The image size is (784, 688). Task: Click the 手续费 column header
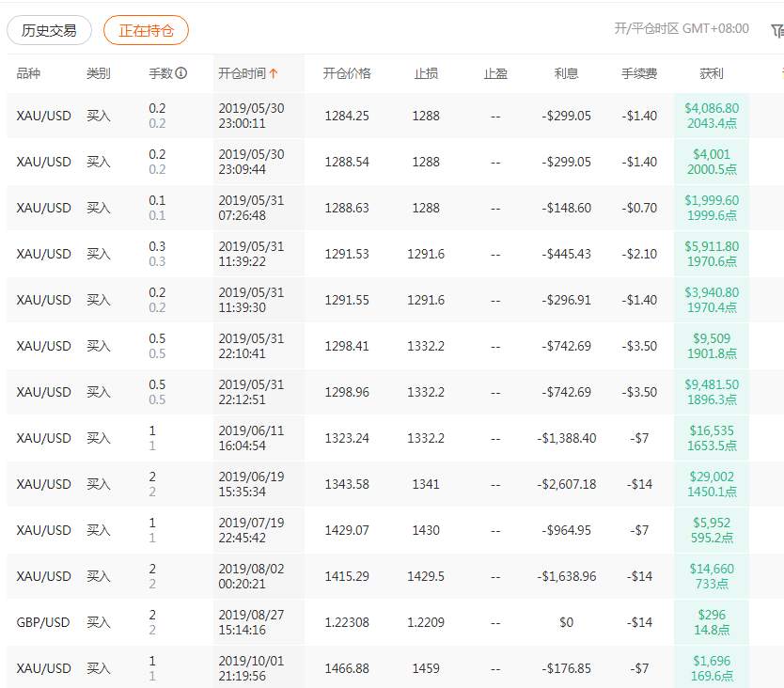pyautogui.click(x=639, y=73)
